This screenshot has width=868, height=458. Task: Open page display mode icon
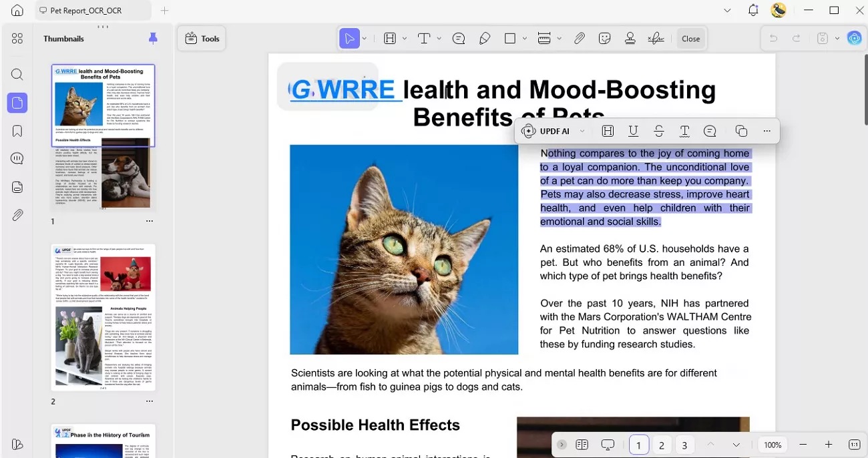pos(582,445)
